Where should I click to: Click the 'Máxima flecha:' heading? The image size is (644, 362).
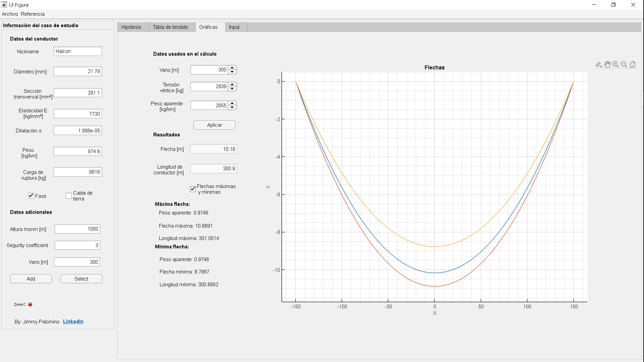(x=172, y=204)
